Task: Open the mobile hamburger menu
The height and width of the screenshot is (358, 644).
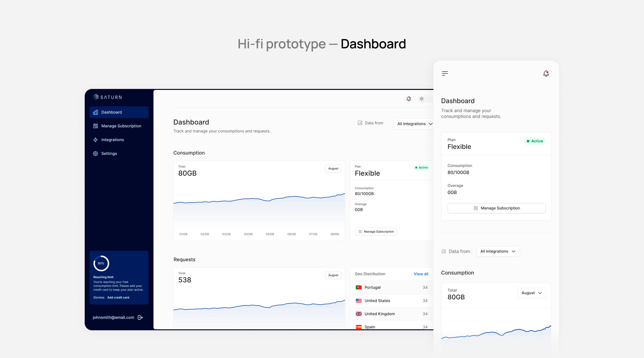Action: pyautogui.click(x=445, y=73)
